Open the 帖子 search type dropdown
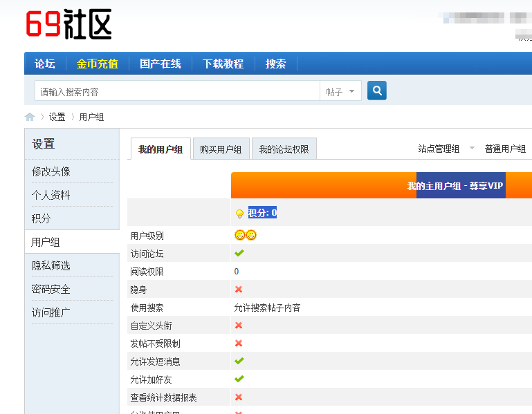532x414 pixels. 340,91
